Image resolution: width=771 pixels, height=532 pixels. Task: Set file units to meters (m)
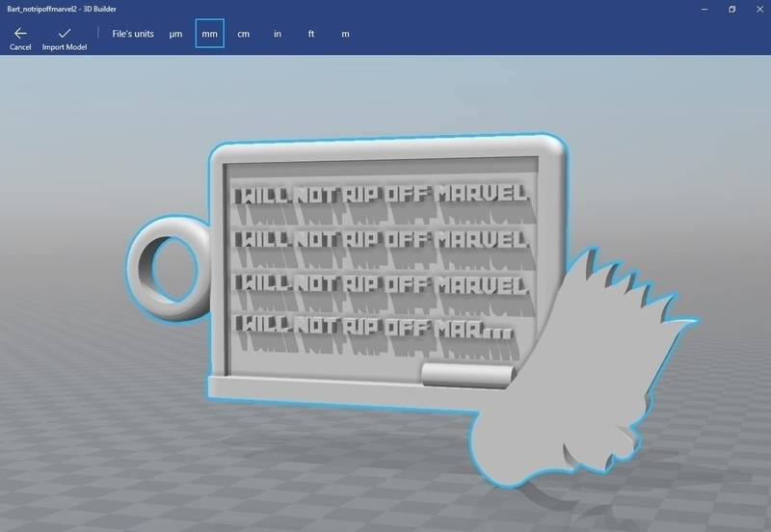click(345, 34)
